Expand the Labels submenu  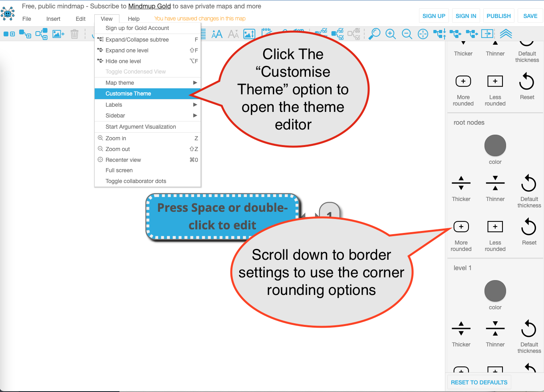pos(147,105)
